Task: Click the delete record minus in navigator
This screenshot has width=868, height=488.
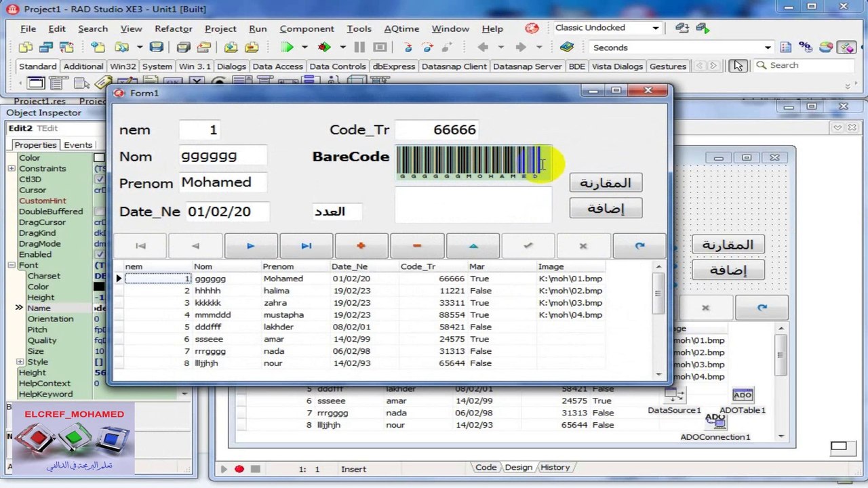Action: coord(417,246)
